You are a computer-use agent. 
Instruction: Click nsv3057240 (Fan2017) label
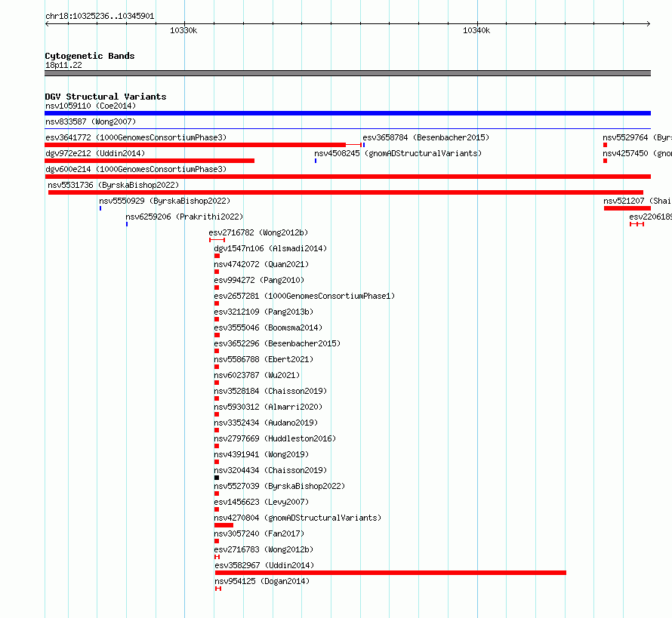point(259,533)
